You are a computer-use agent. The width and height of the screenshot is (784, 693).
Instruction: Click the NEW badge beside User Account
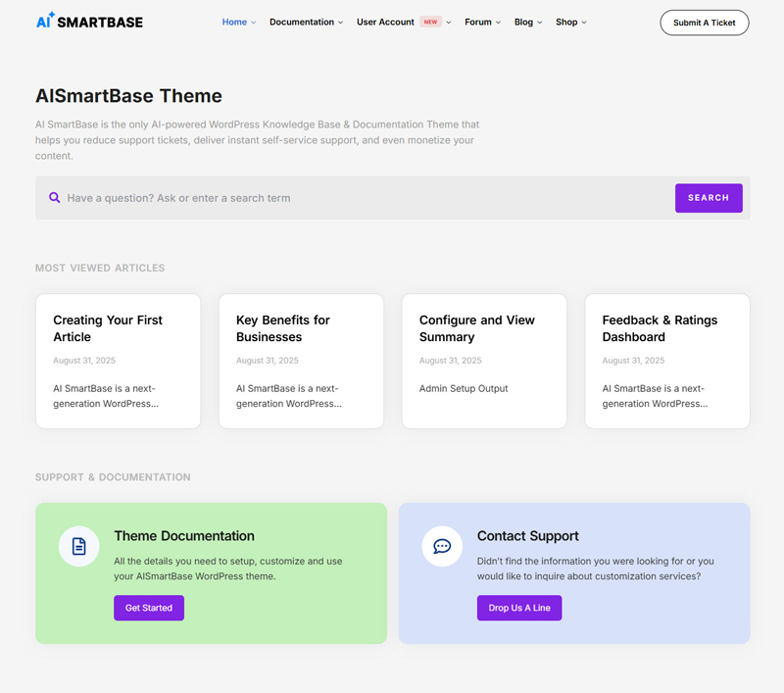coord(430,22)
